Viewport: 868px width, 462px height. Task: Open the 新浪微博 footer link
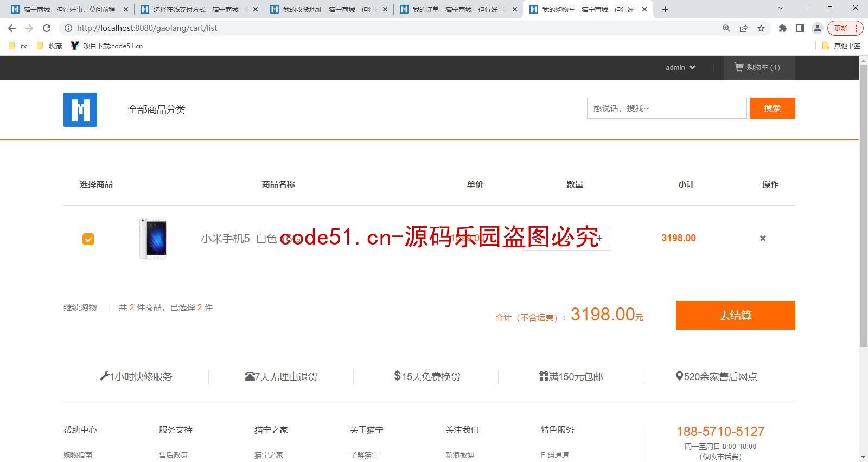[x=459, y=455]
